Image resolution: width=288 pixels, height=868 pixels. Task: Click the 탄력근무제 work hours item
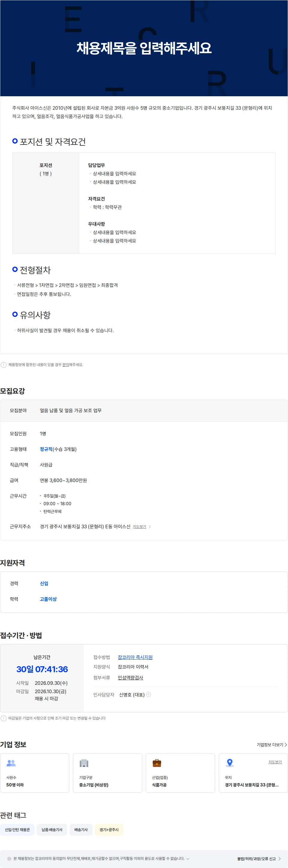52,511
